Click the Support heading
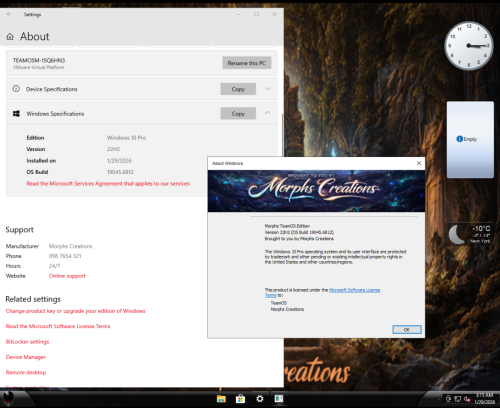Screen dimensions: 500x408 coord(19,230)
